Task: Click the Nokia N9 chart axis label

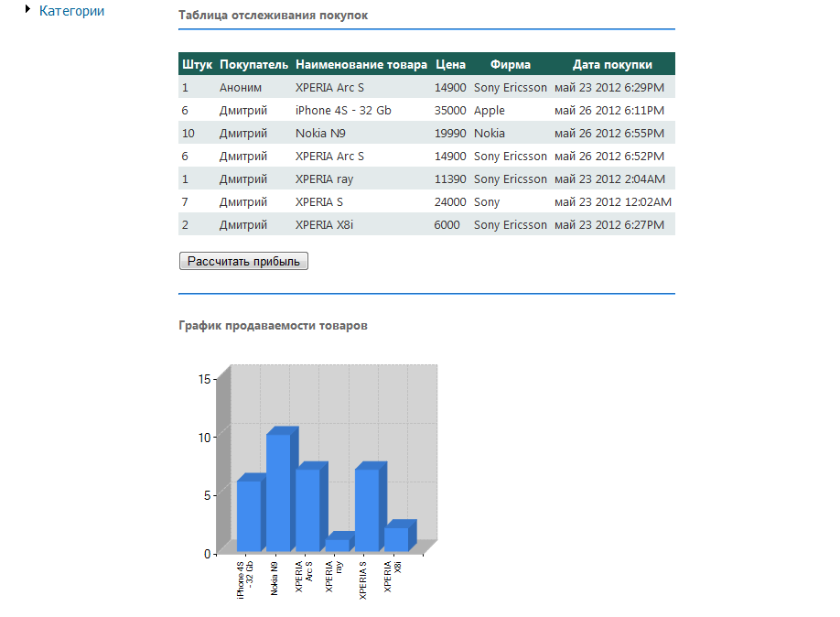Action: coord(275,579)
